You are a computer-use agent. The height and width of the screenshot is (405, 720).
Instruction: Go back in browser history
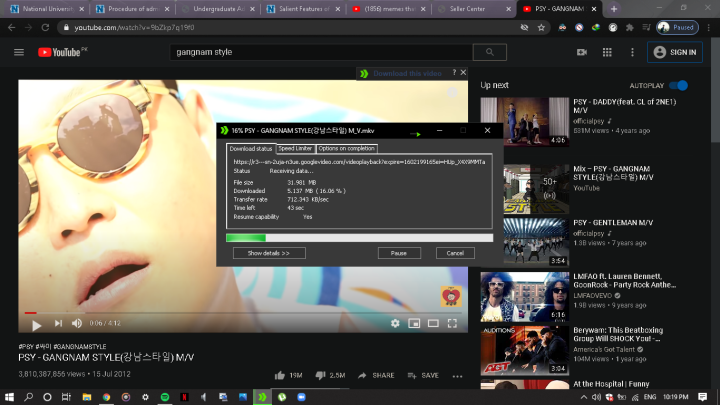point(11,28)
